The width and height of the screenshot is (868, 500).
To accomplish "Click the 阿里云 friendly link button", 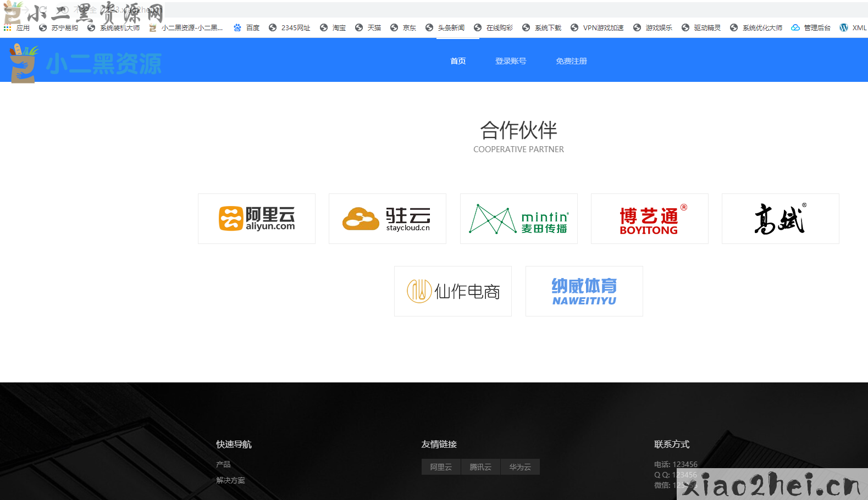I will click(441, 467).
